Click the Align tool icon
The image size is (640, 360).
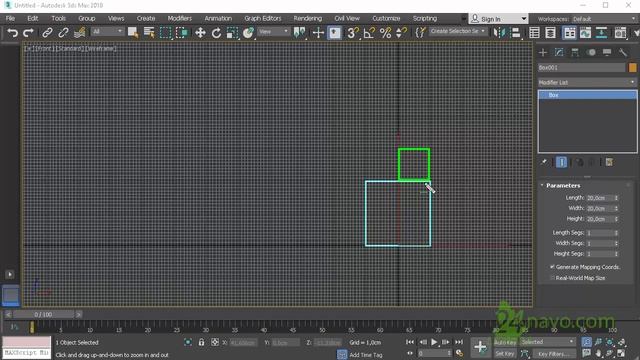[516, 33]
